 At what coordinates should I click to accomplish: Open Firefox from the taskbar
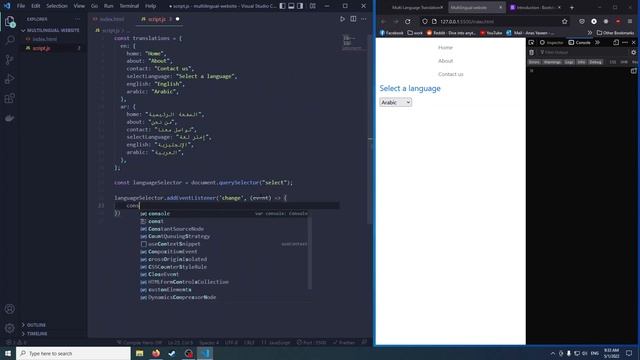coord(156,353)
